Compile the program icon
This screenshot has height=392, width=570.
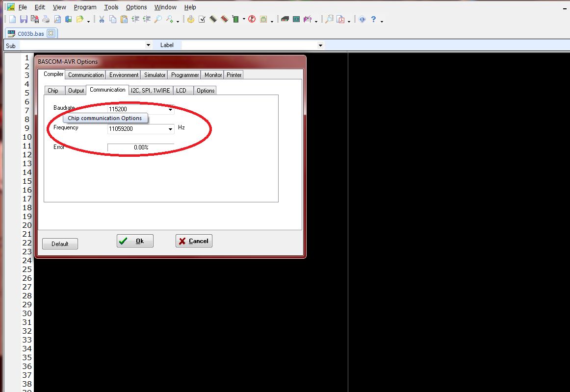[191, 19]
